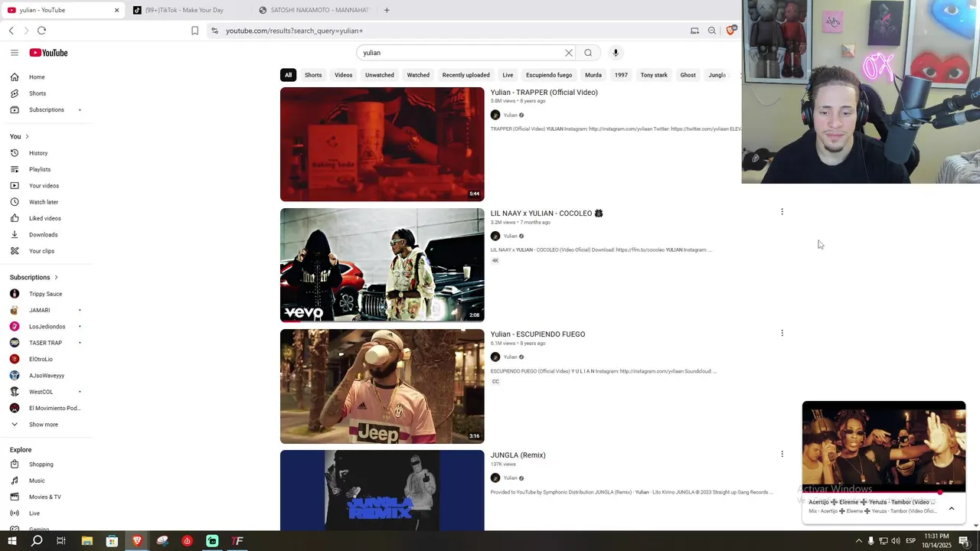Show hidden system tray icons
980x551 pixels.
(x=858, y=541)
